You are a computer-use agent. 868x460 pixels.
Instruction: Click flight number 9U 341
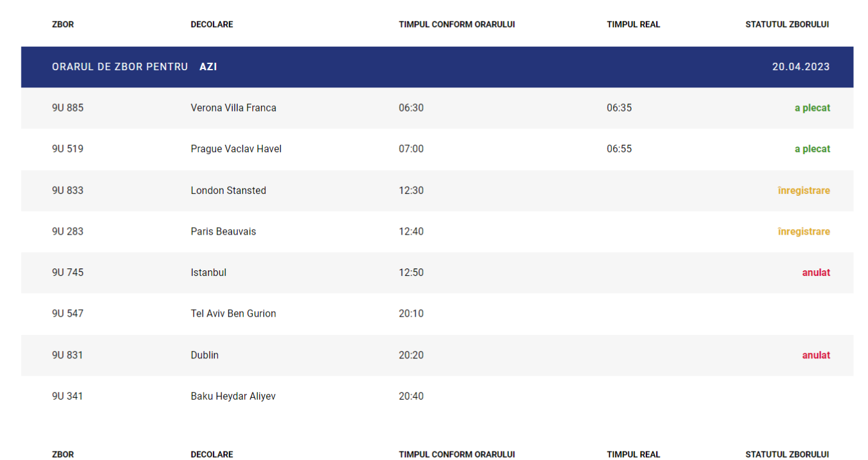coord(68,396)
